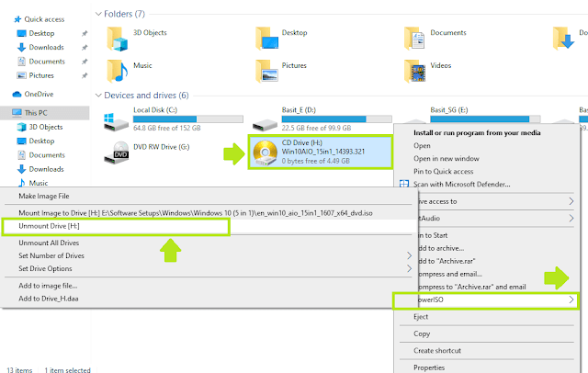The image size is (588, 373).
Task: Click "22.5 GB free of 99.9 GB" text
Action: (x=316, y=129)
